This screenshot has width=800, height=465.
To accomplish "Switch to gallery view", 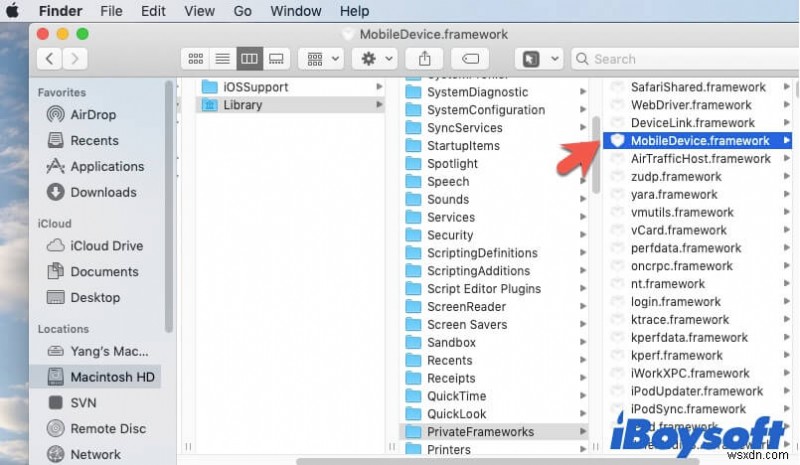I will (277, 59).
